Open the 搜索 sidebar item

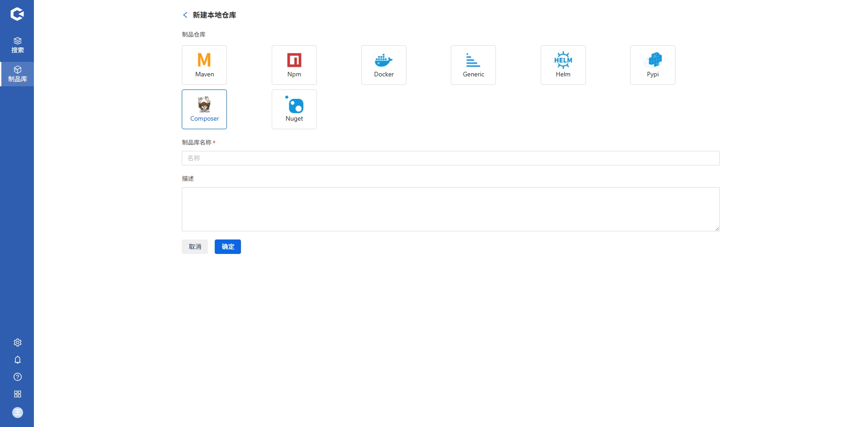[x=17, y=45]
